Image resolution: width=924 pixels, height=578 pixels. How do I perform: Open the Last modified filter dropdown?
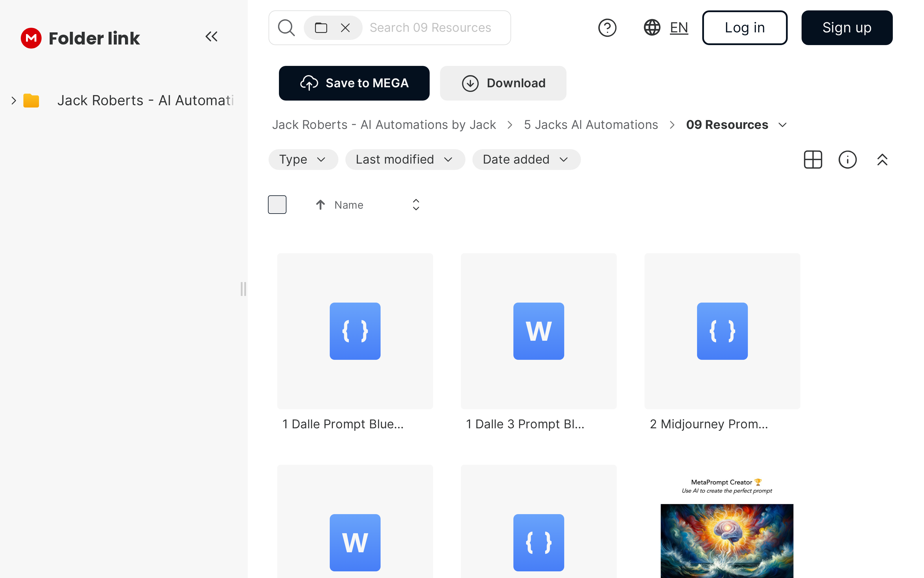(405, 160)
